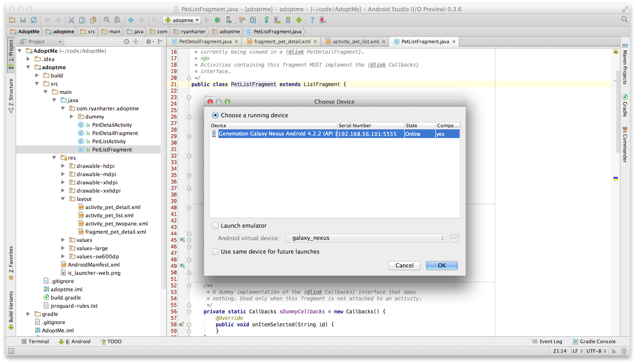This screenshot has width=636, height=364.
Task: Open the Build Variants side panel
Action: pos(11,310)
